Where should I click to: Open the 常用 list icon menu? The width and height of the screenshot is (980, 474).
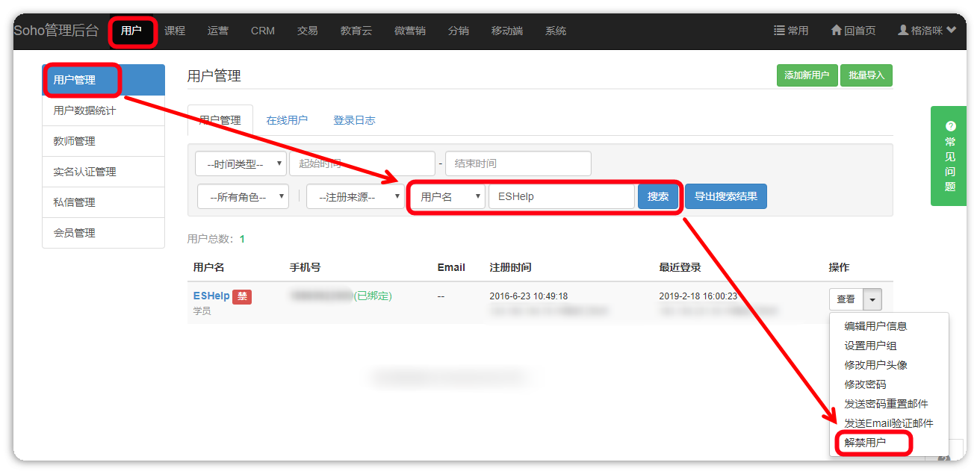779,31
